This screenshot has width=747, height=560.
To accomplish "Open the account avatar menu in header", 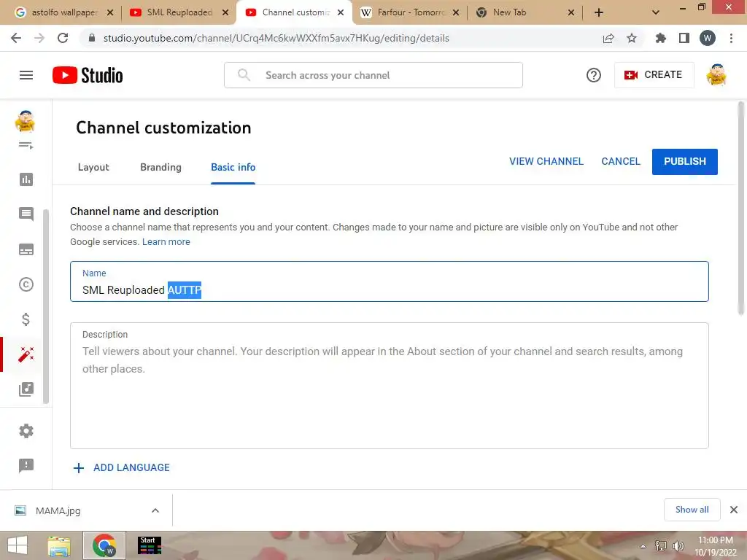I will coord(716,75).
